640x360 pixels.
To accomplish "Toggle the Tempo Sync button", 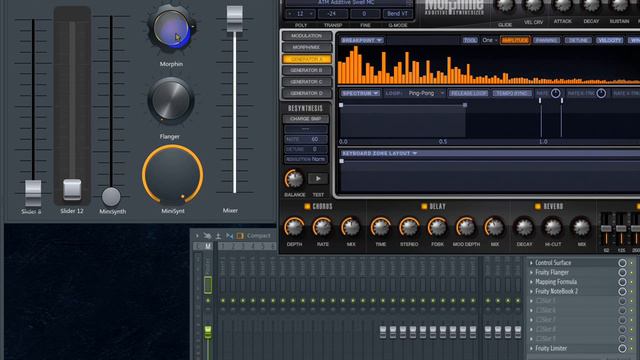I will pos(512,93).
